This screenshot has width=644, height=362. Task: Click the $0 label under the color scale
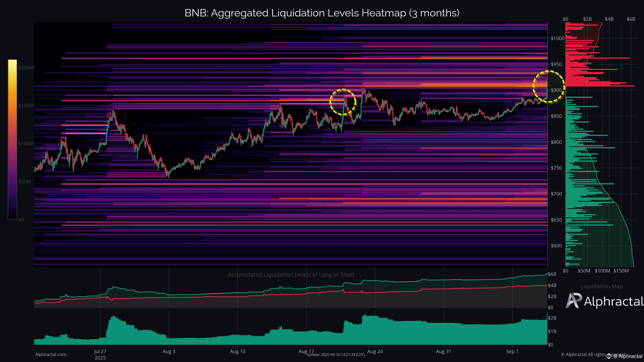coord(21,220)
